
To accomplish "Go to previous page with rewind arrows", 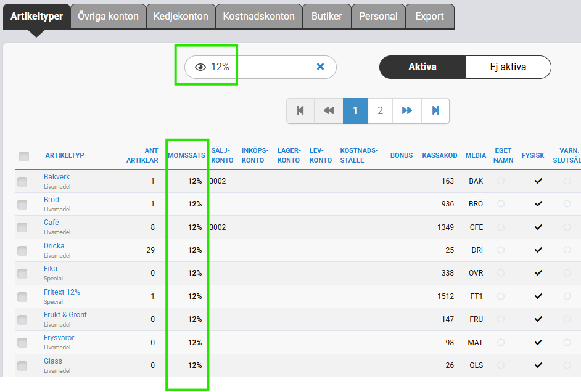I will coord(329,111).
